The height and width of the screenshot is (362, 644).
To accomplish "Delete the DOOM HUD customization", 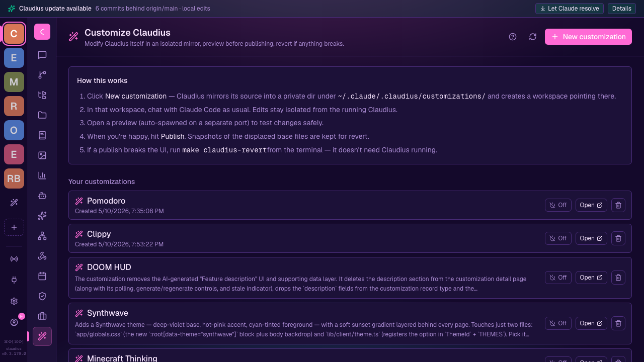I will 618,278.
